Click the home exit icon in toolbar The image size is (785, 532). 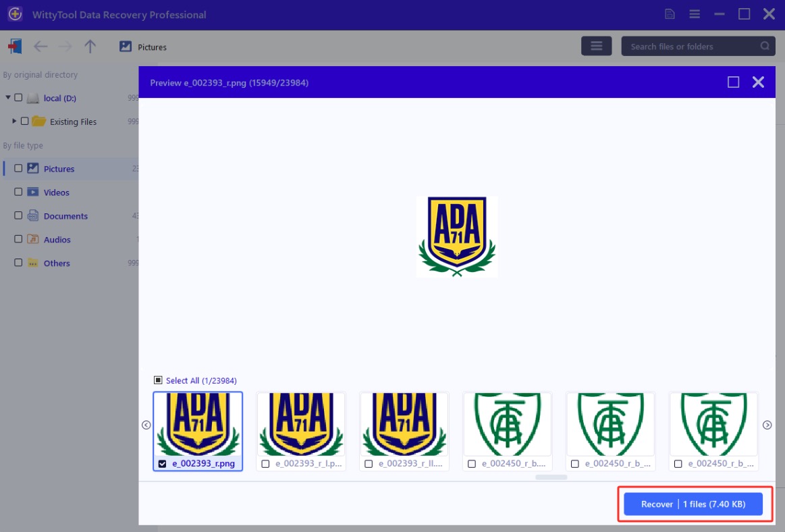[15, 47]
